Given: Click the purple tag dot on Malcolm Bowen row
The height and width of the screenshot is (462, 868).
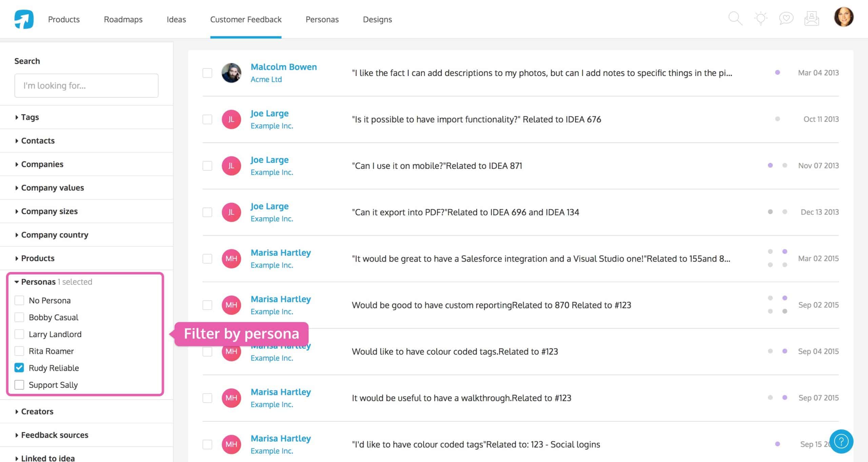Looking at the screenshot, I should [777, 72].
